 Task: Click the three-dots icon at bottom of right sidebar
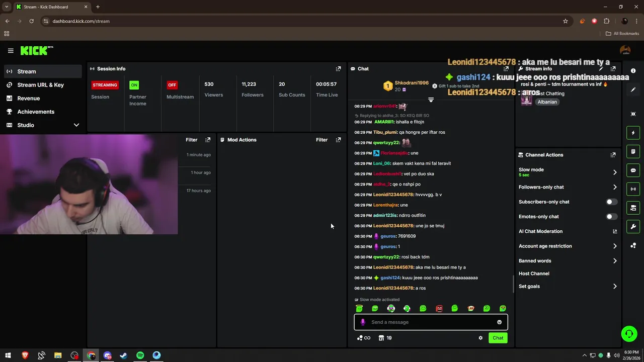click(x=633, y=245)
